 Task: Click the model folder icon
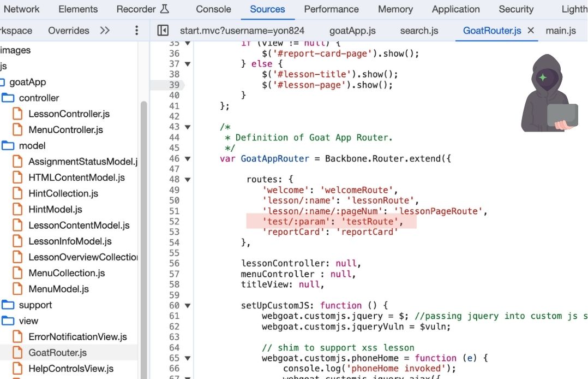(x=8, y=146)
